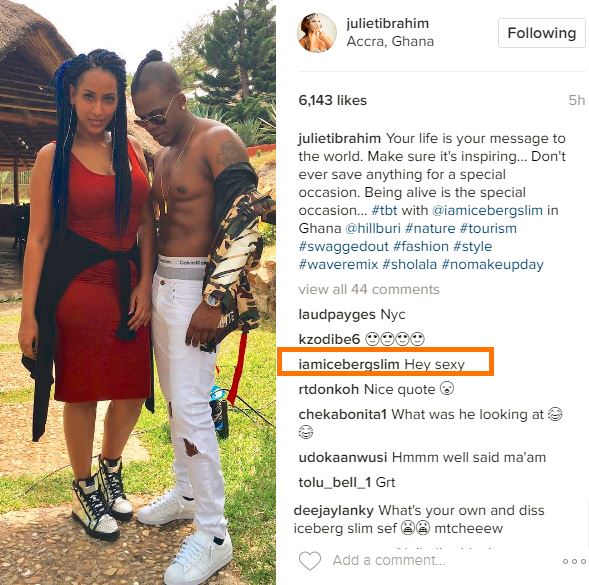The image size is (589, 585).
Task: Open the three-dots more options menu
Action: 574,561
